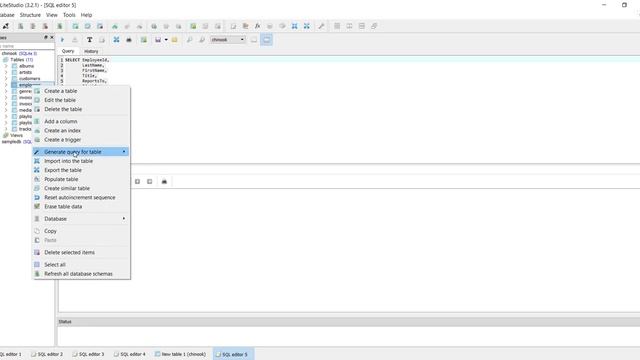Screen dimensions: 640x360
Task: Choose Create a table from context menu
Action: click(81, 91)
